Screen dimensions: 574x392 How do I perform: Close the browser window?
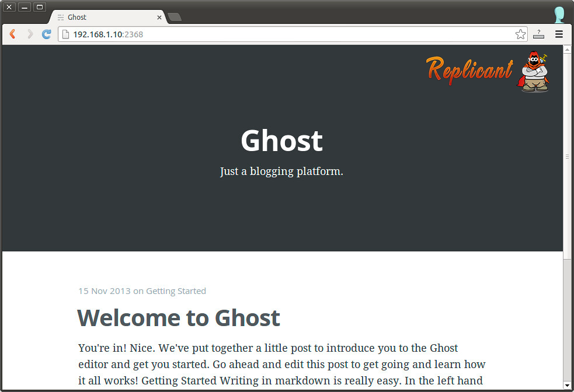[9, 7]
